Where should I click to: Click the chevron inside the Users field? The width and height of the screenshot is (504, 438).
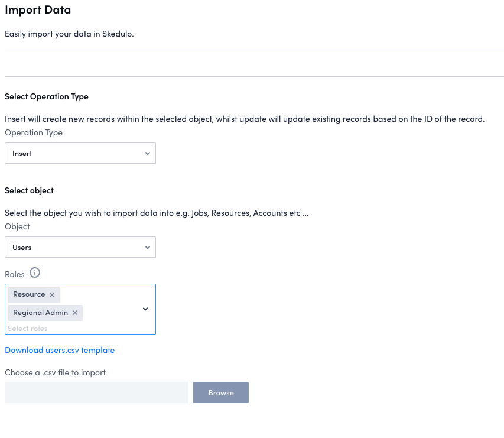(x=148, y=246)
